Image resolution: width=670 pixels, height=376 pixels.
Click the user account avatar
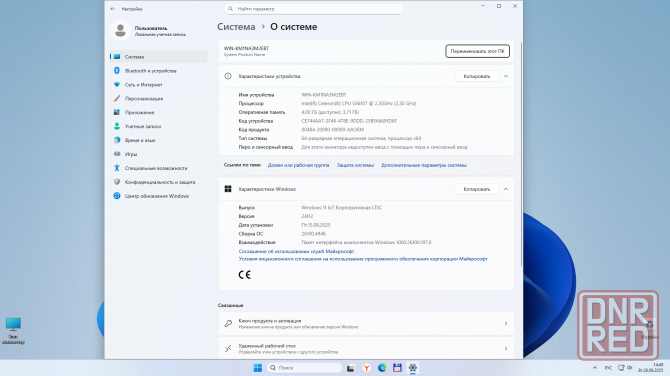point(120,31)
